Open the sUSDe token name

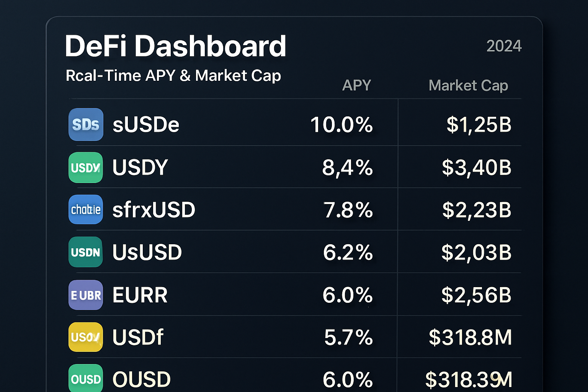[146, 125]
